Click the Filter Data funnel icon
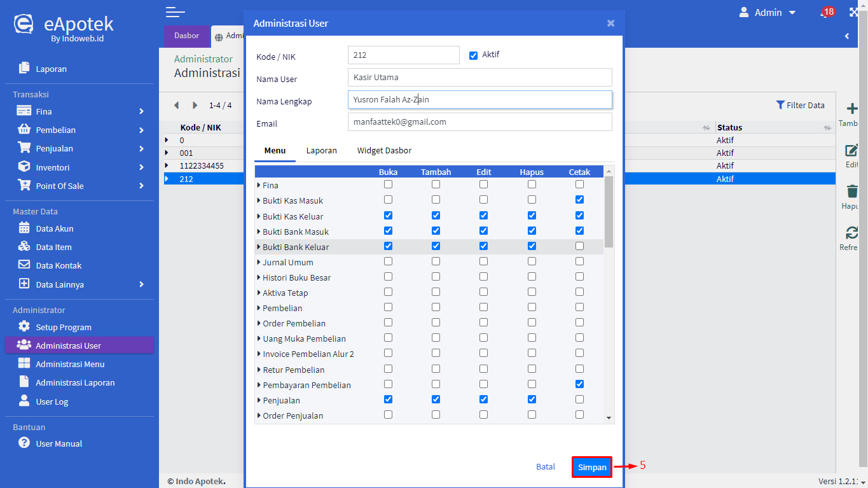 tap(780, 105)
